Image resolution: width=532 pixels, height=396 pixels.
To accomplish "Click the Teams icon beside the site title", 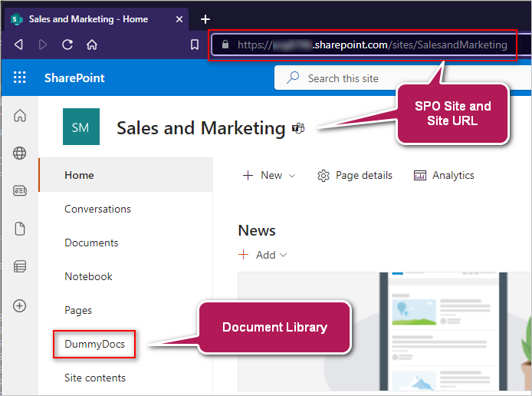I will pyautogui.click(x=298, y=129).
